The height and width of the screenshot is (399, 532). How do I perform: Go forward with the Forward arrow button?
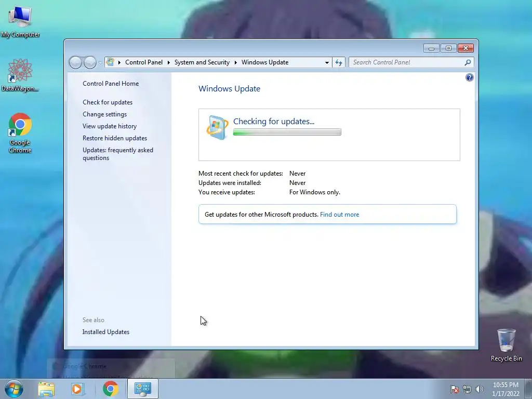pos(89,62)
